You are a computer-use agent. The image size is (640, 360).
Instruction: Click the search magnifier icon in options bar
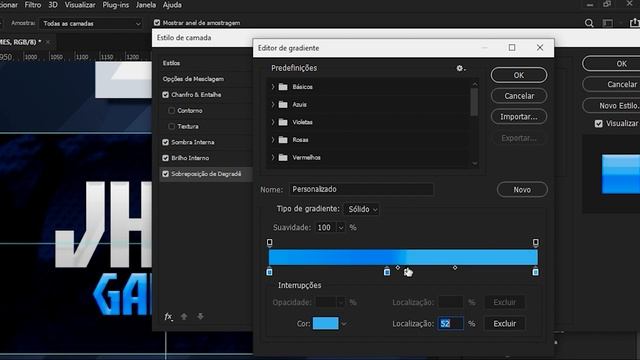tap(589, 23)
